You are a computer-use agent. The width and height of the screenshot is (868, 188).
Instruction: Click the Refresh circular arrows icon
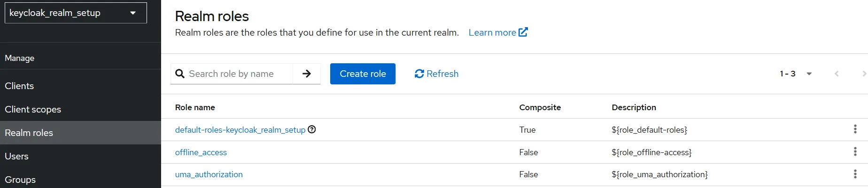(x=419, y=74)
